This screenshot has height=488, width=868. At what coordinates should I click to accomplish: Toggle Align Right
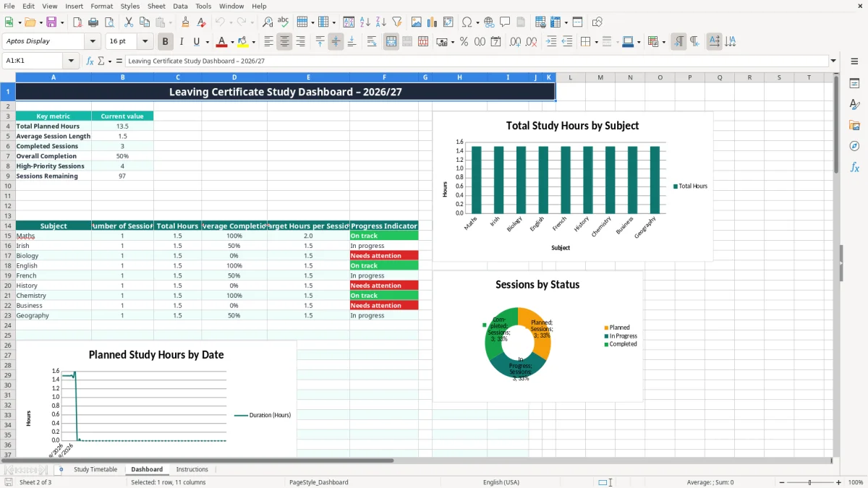(301, 42)
